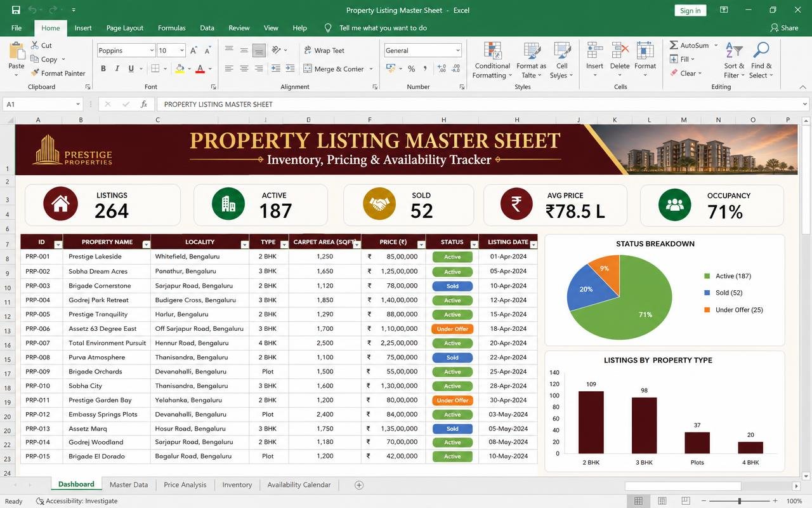Click the AutoSum button
812x508 pixels.
(x=694, y=45)
